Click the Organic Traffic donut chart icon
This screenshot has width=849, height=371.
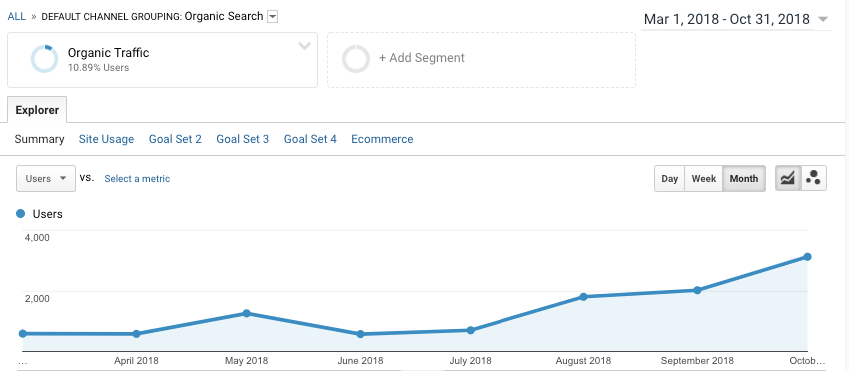(44, 59)
